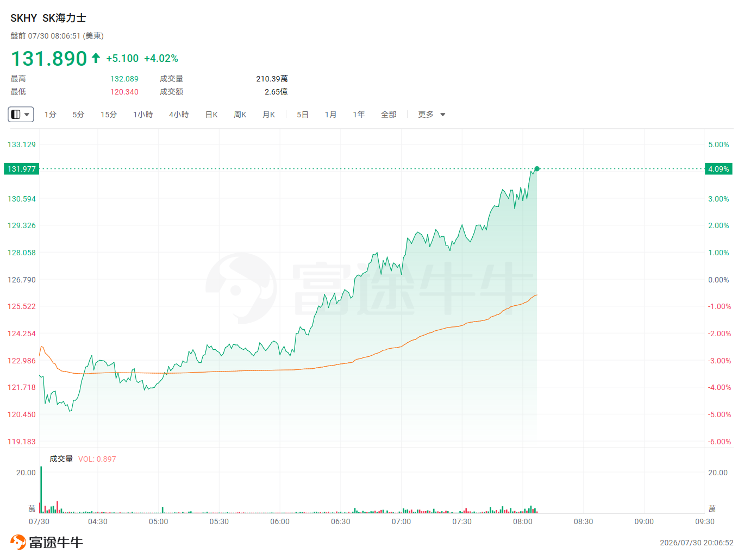Click the tall opening volume bar
This screenshot has height=560, width=744.
point(41,490)
